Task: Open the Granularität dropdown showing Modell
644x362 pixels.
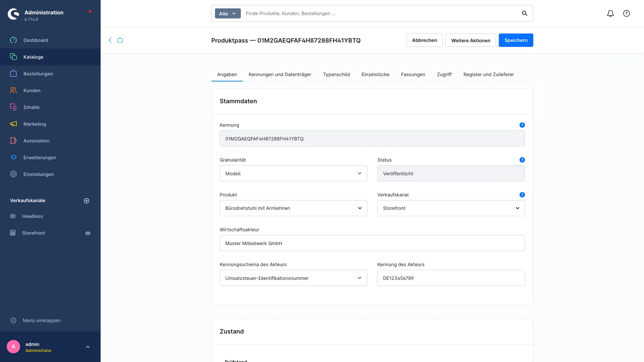Action: point(293,173)
